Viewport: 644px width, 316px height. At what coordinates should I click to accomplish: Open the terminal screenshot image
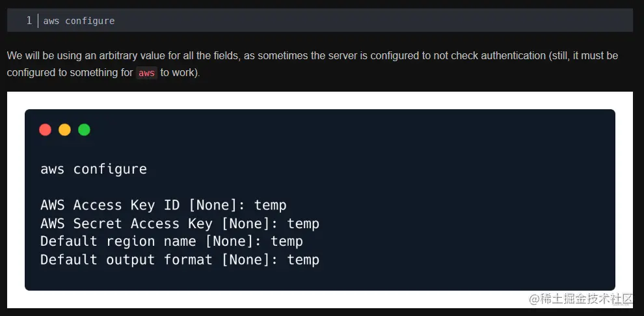pos(320,200)
